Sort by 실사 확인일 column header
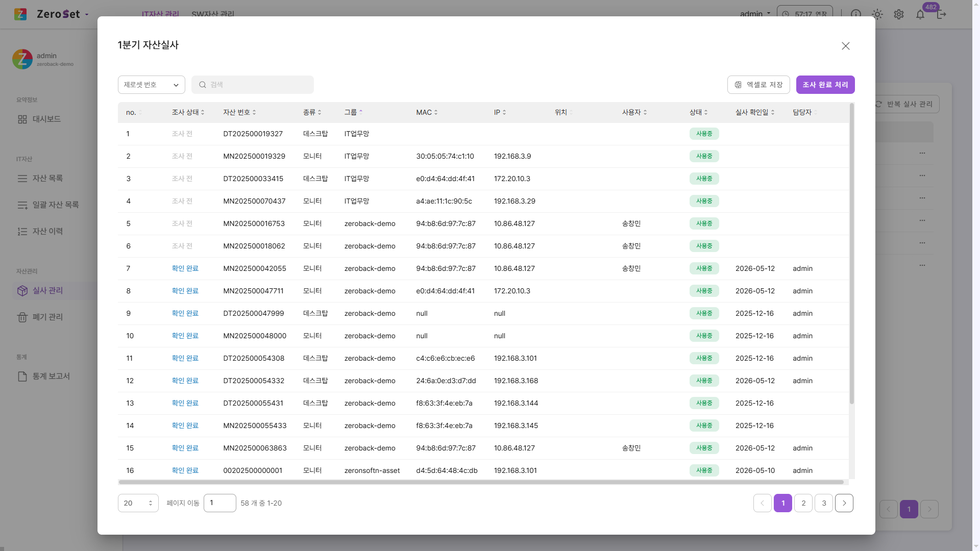This screenshot has height=551, width=980. 755,112
